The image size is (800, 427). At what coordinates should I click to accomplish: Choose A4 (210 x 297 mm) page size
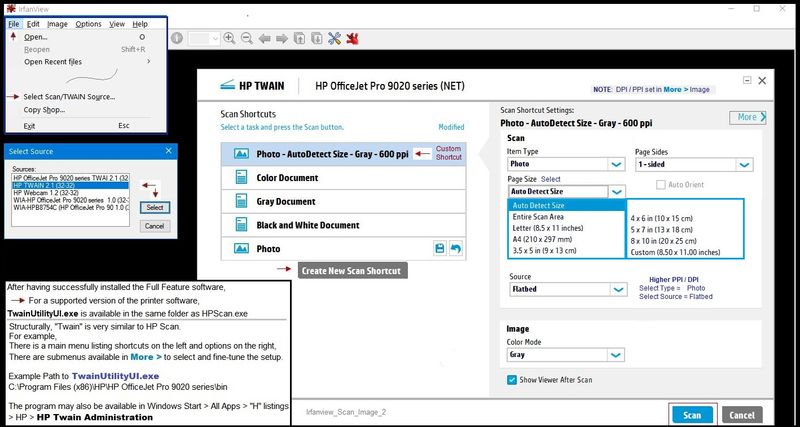(x=566, y=239)
